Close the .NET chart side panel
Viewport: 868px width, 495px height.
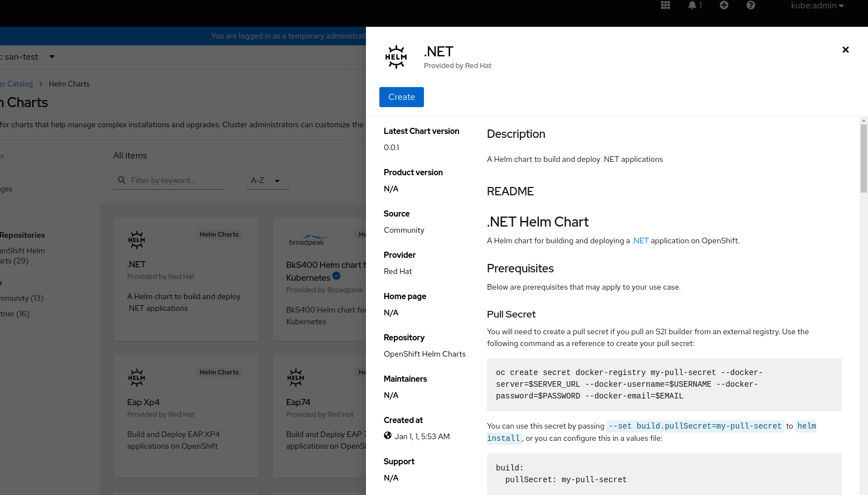point(845,50)
